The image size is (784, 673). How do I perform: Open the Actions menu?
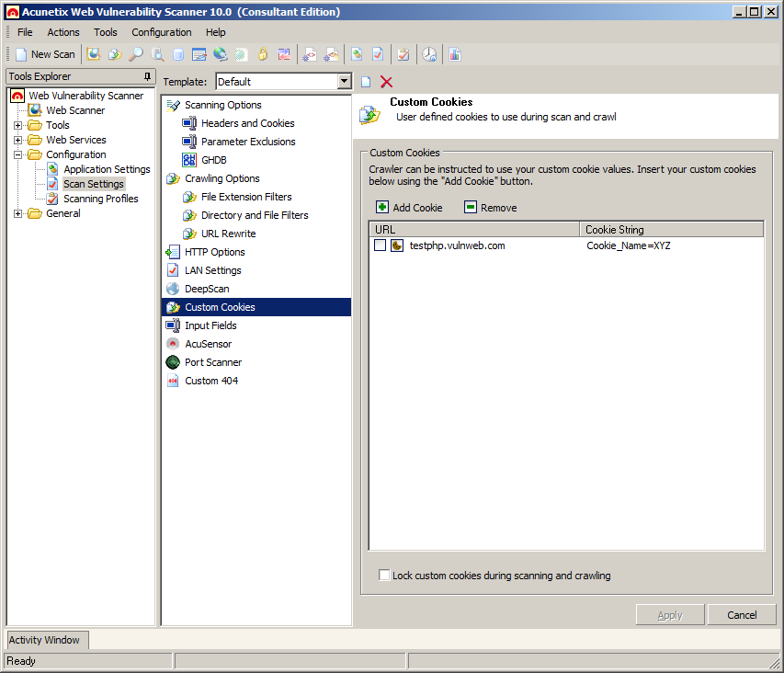pos(63,32)
